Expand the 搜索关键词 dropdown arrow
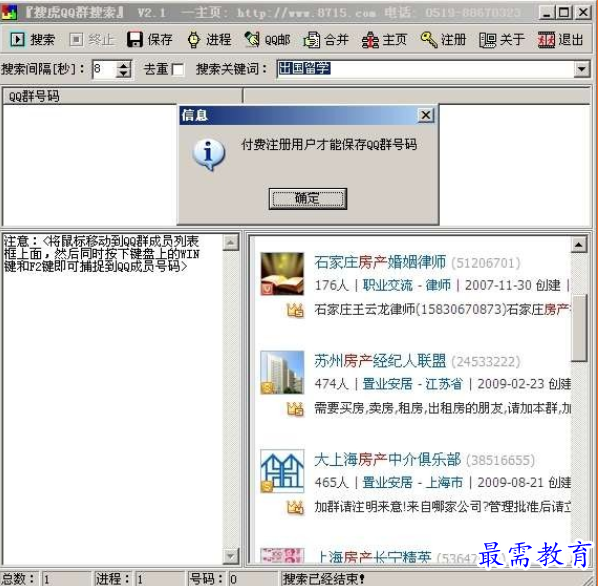600x586 pixels. pyautogui.click(x=582, y=69)
